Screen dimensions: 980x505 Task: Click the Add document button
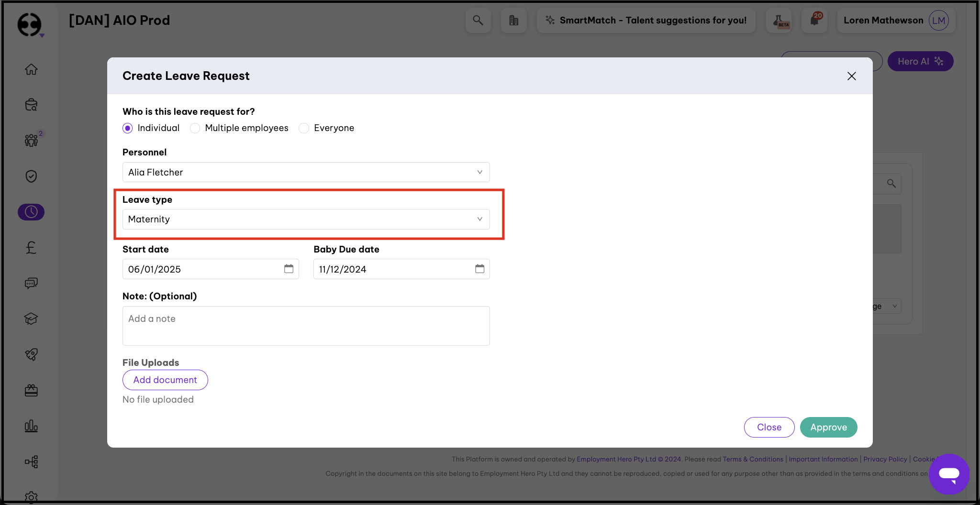[x=165, y=380]
